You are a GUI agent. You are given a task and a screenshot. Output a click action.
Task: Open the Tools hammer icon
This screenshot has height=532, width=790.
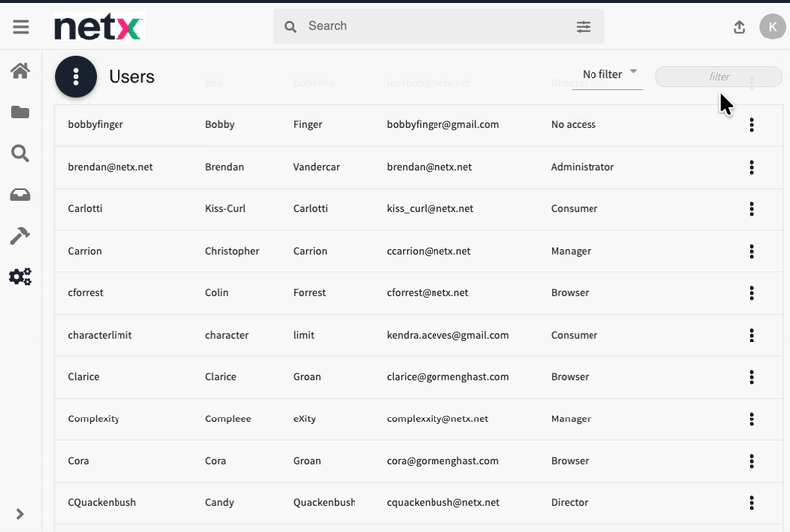click(x=20, y=236)
